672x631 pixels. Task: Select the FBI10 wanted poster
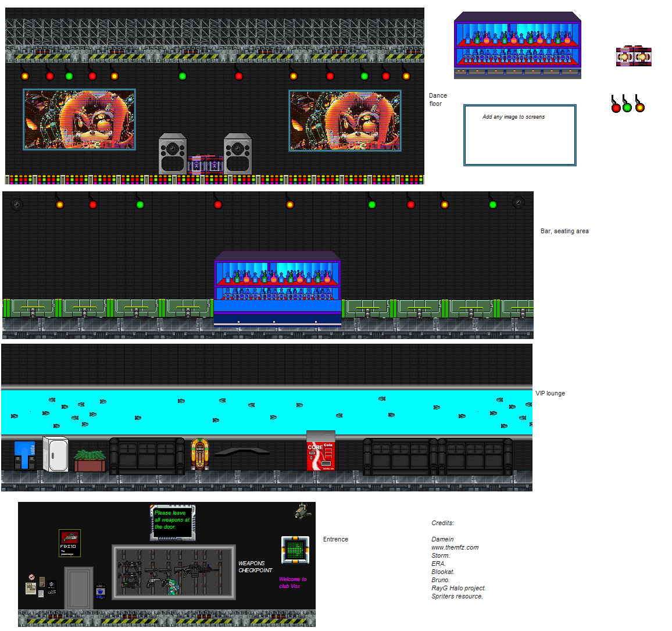70,543
